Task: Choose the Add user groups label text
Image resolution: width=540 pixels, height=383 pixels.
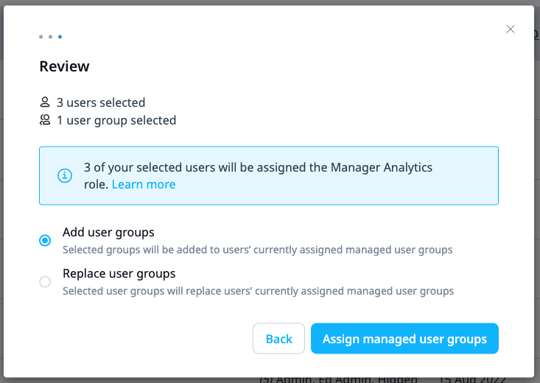Action: [x=108, y=232]
